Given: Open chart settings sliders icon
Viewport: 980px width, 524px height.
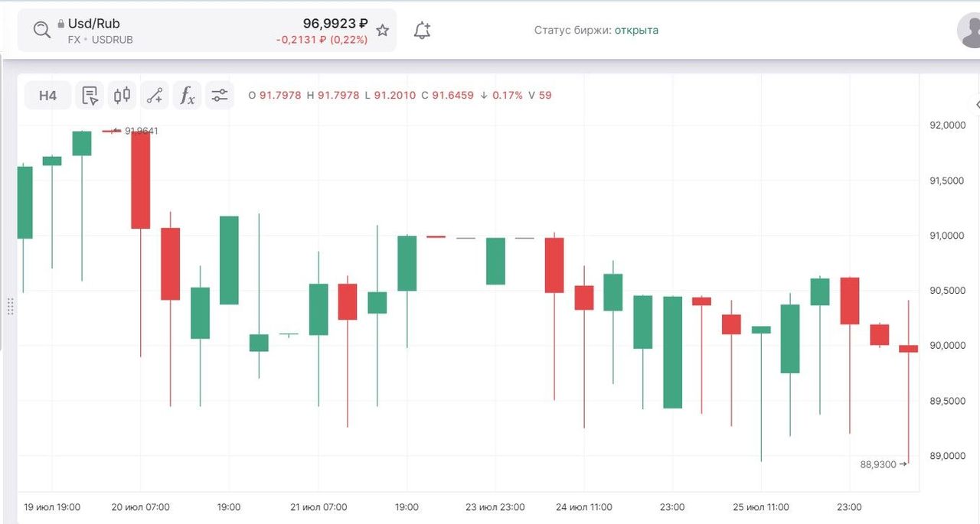Looking at the screenshot, I should pyautogui.click(x=220, y=96).
